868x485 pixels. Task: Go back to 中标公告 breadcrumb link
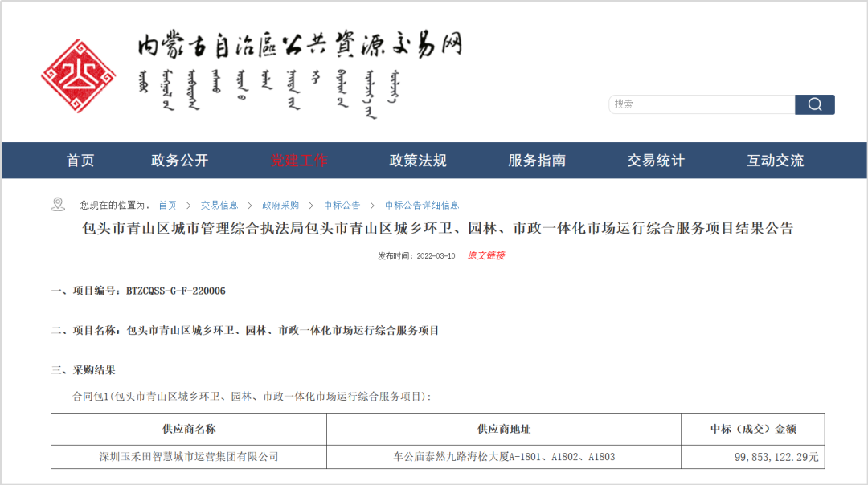coord(342,206)
